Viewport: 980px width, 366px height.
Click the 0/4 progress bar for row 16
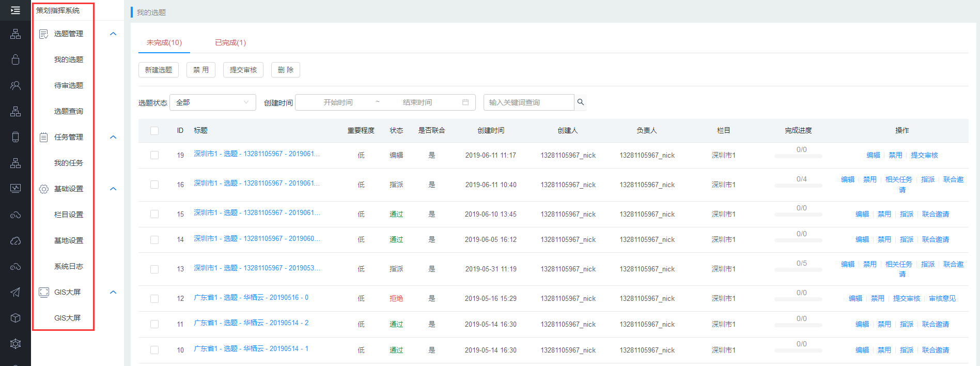pos(798,185)
